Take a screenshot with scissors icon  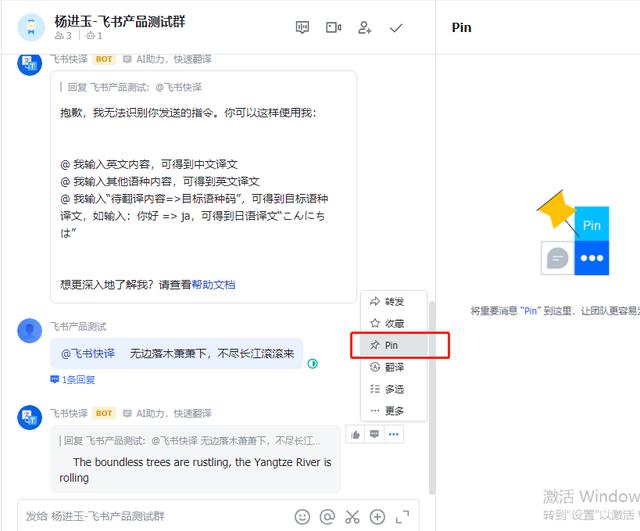pos(352,517)
